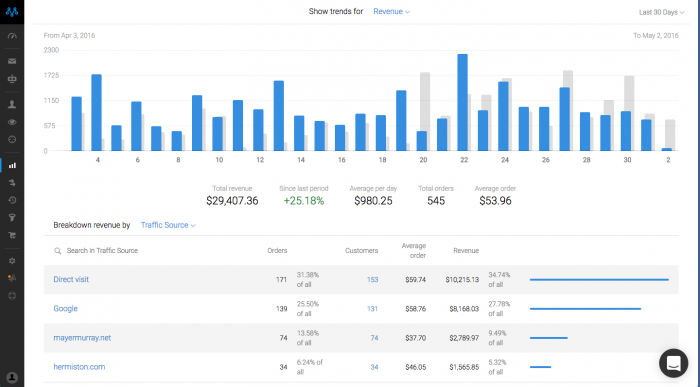The height and width of the screenshot is (387, 700).
Task: Select the eye icon in sidebar
Action: click(12, 122)
